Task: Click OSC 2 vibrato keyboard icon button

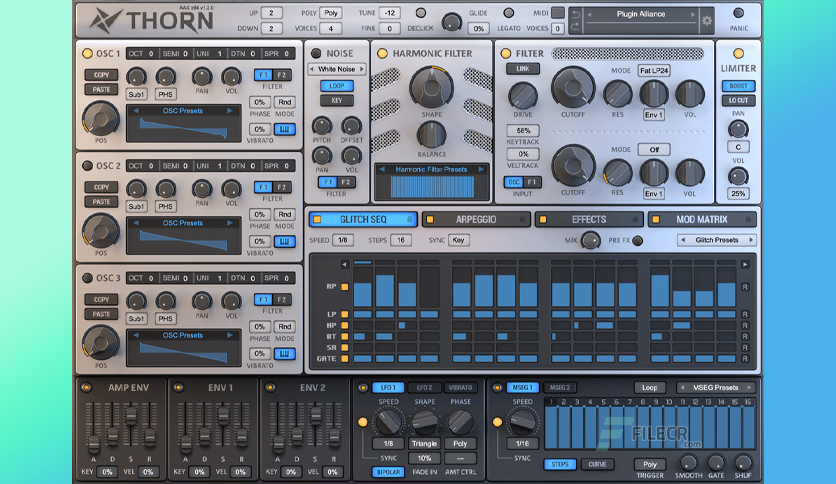Action: (285, 241)
